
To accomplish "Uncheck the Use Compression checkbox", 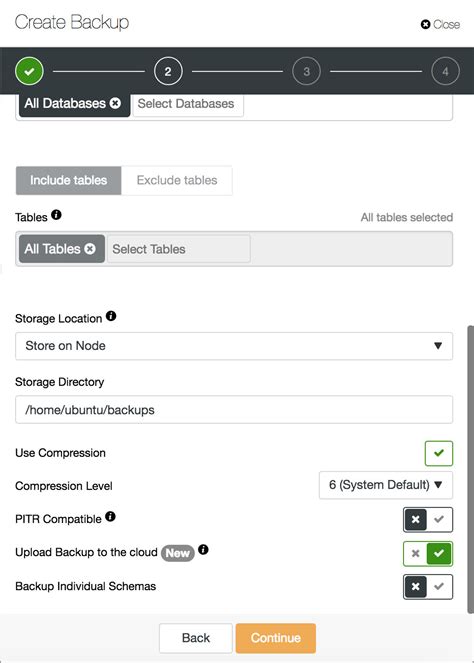I will click(438, 453).
